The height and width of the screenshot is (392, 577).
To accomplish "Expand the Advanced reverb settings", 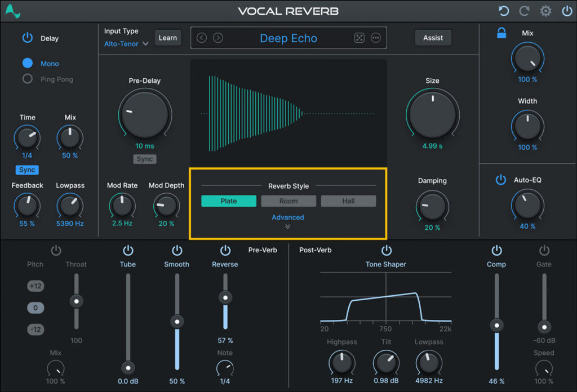I will pos(288,217).
